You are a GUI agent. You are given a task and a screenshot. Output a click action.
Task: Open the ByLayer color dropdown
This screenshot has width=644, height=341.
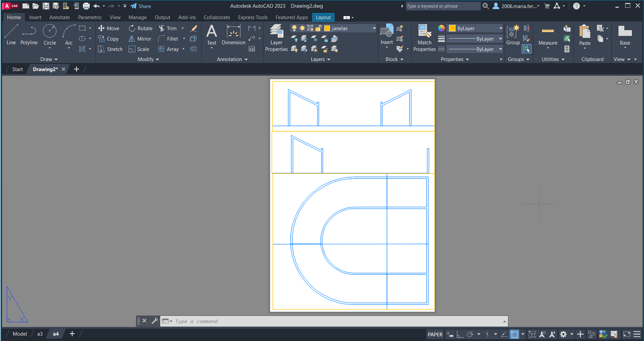500,29
